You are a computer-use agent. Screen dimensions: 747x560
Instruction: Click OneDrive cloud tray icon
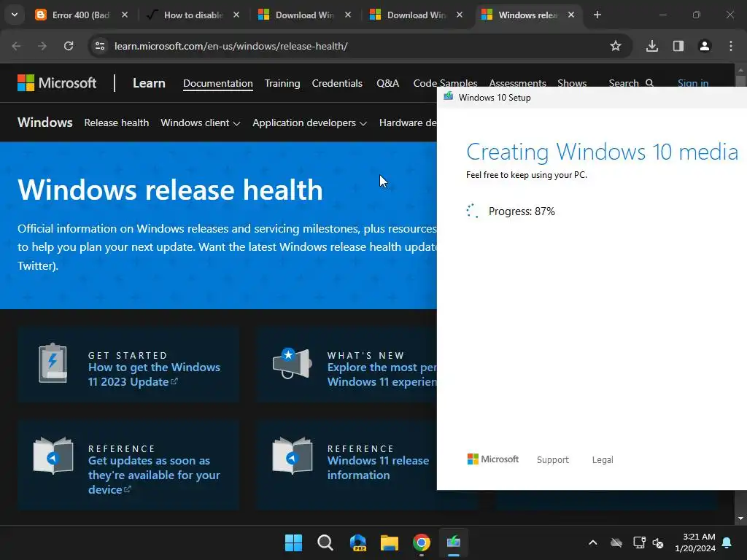[x=616, y=542]
